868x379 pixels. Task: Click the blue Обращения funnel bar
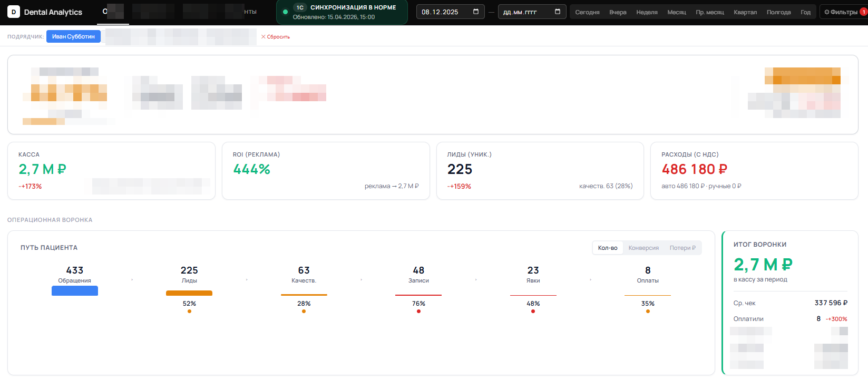pyautogui.click(x=75, y=290)
